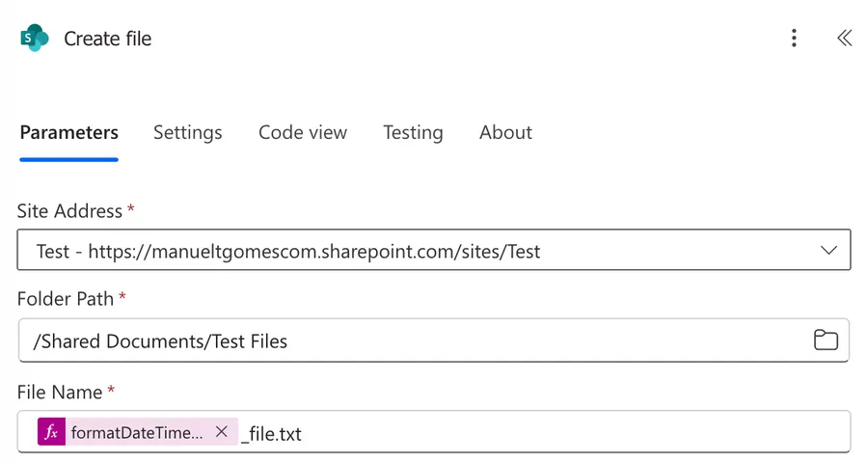Switch to the Settings tab
This screenshot has height=463, width=868.
187,133
